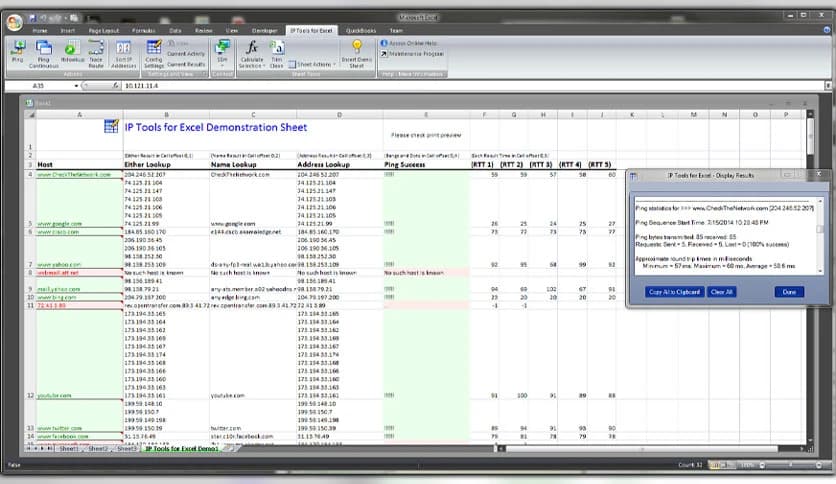
Task: Open Config Settings in the ribbon
Action: pyautogui.click(x=154, y=54)
